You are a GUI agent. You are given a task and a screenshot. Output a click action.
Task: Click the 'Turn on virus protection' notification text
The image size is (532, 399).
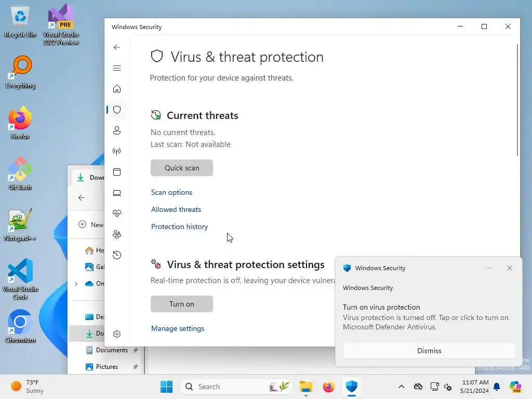(x=381, y=307)
